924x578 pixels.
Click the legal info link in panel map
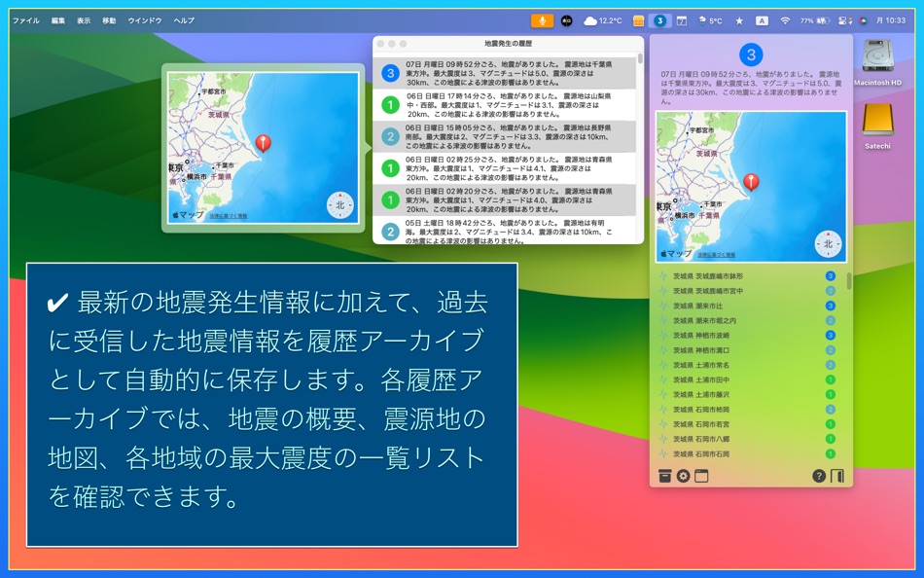click(717, 254)
